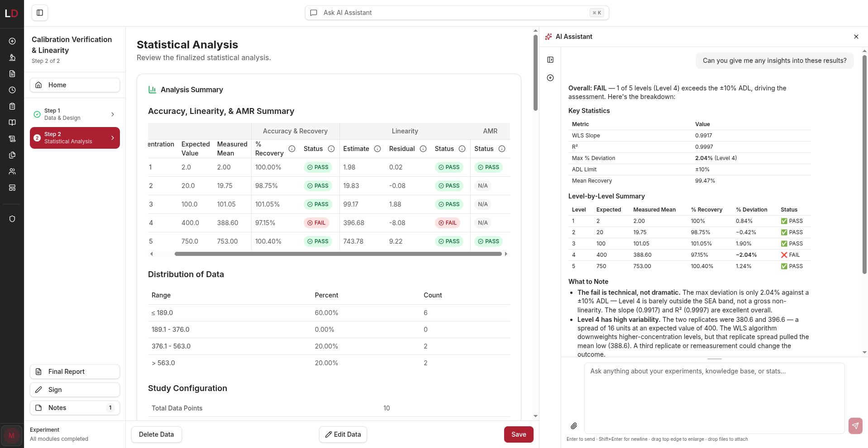Click the summary table's horizontal scrollbar
The width and height of the screenshot is (868, 448).
coord(338,254)
